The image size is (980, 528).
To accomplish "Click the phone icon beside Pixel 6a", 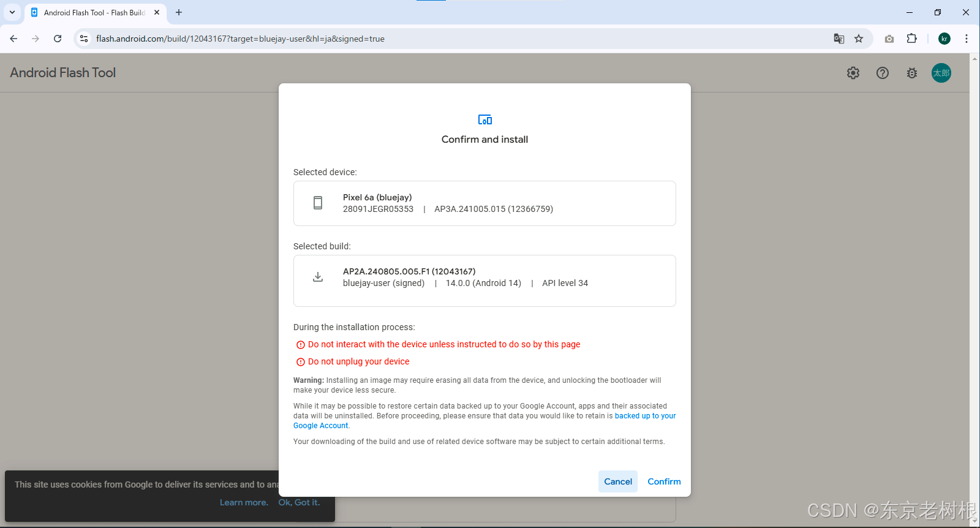I will [318, 203].
